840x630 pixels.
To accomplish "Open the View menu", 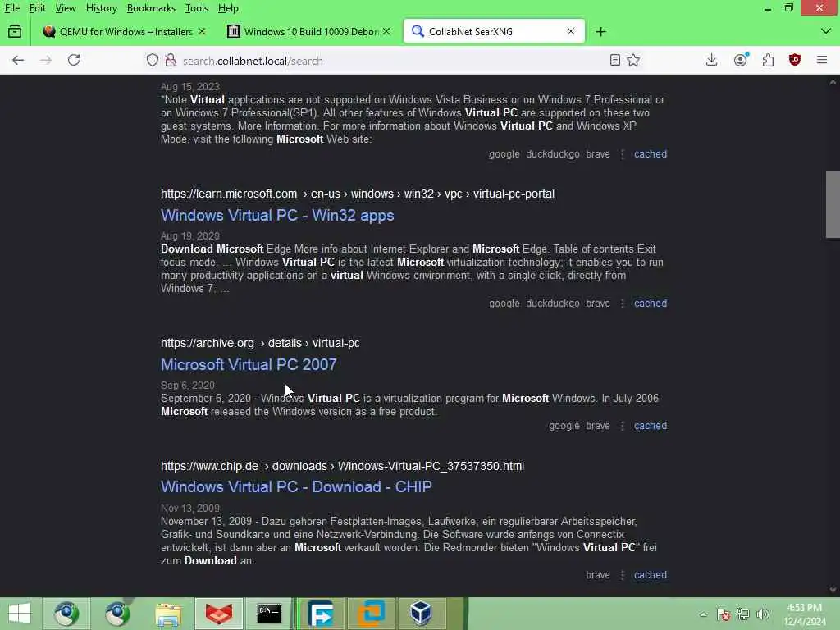I will tap(66, 8).
